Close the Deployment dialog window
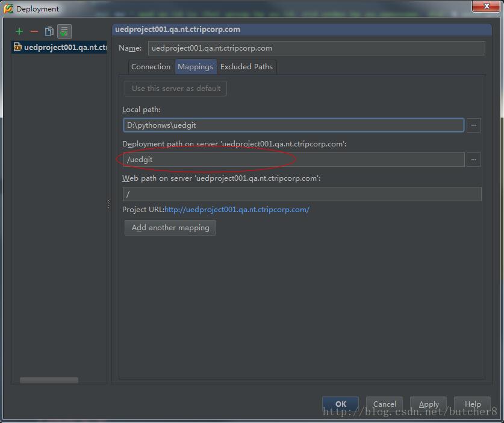This screenshot has width=504, height=423. click(487, 6)
